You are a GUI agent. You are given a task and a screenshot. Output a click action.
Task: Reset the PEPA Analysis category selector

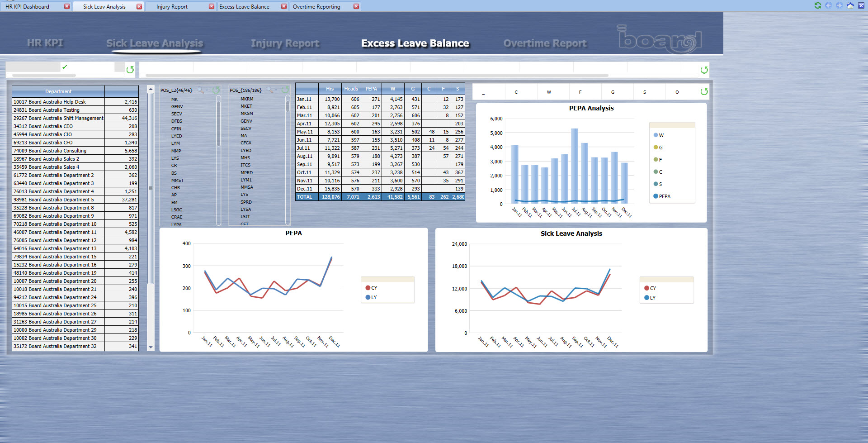(x=704, y=91)
